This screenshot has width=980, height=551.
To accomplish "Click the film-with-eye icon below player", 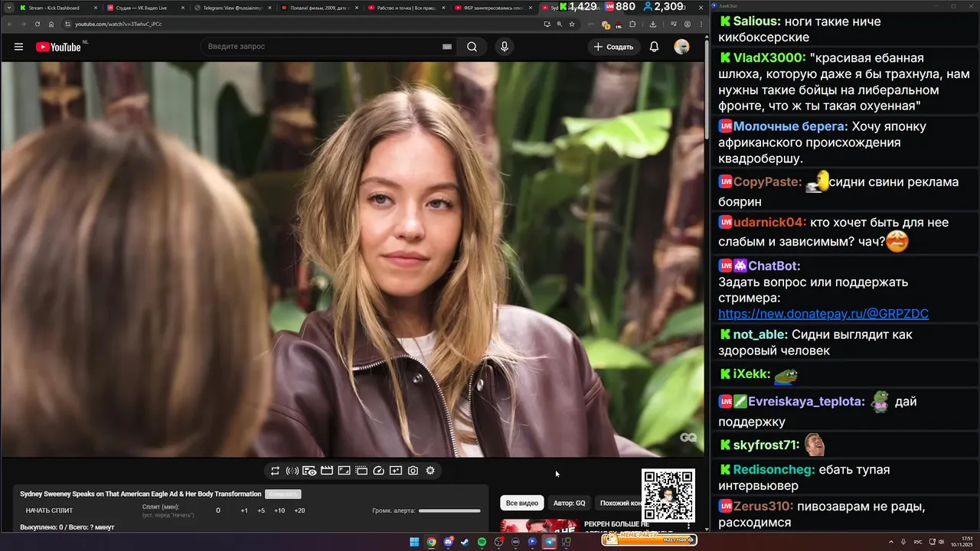I will point(309,471).
